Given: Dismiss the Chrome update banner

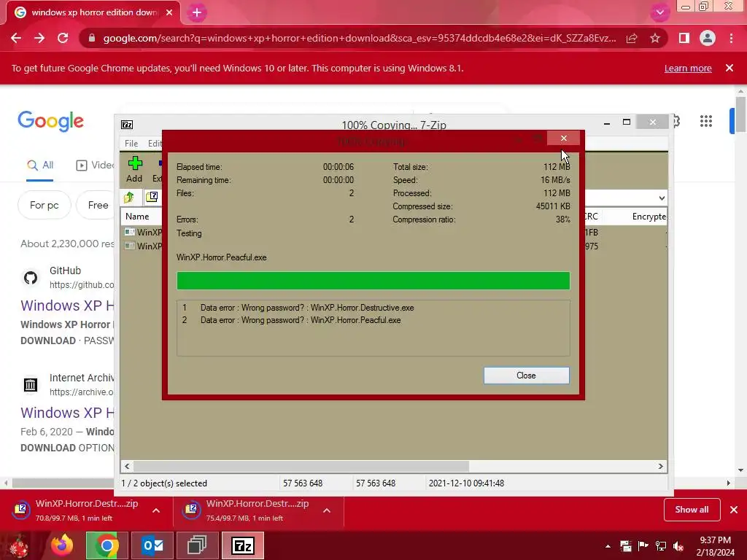Looking at the screenshot, I should [729, 68].
